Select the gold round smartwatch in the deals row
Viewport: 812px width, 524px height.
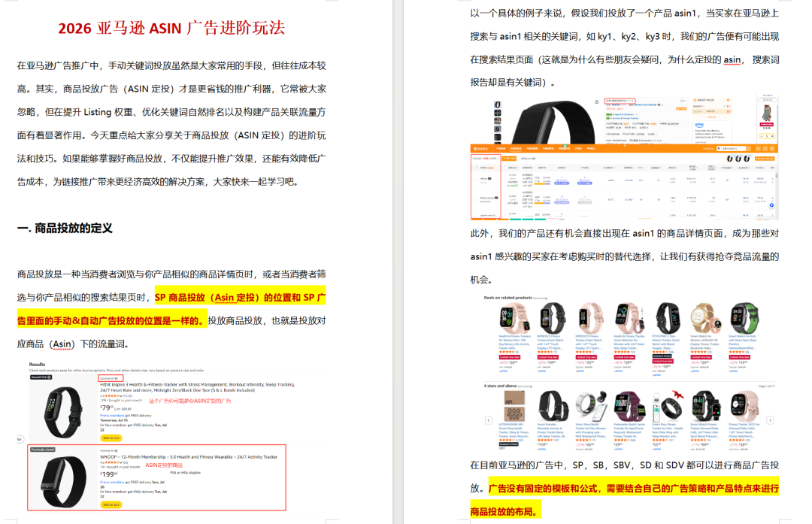pos(704,318)
